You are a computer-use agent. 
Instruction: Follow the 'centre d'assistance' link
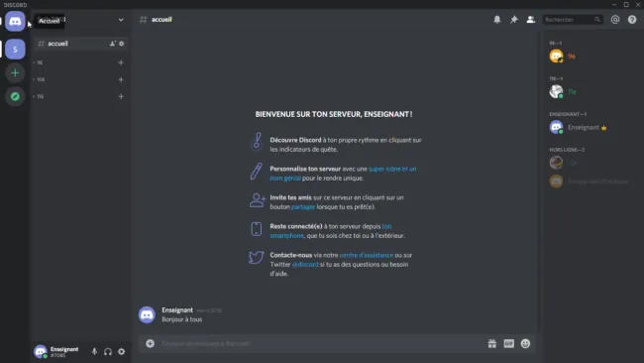(x=367, y=255)
